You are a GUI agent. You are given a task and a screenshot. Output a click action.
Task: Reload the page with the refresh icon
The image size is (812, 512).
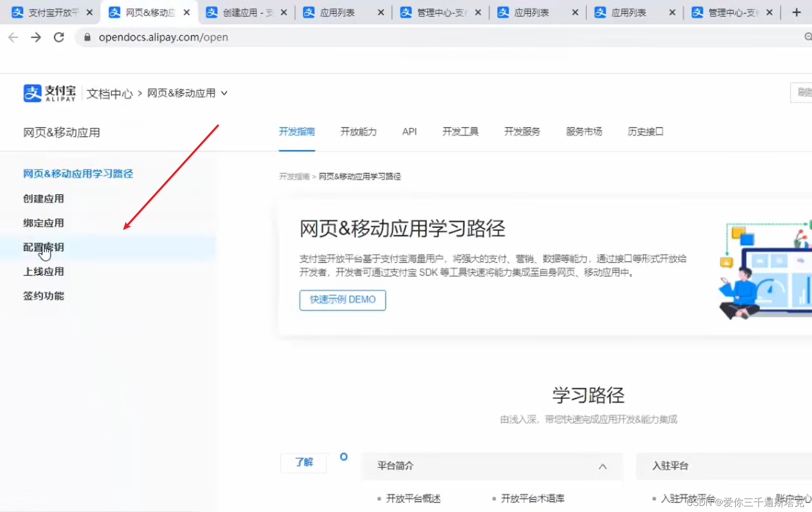tap(59, 37)
